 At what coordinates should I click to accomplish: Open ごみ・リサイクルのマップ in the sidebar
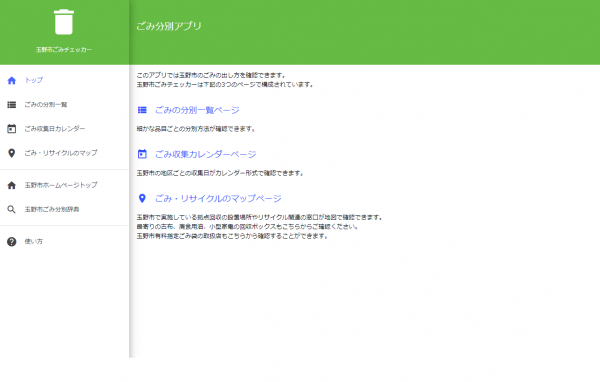[61, 153]
